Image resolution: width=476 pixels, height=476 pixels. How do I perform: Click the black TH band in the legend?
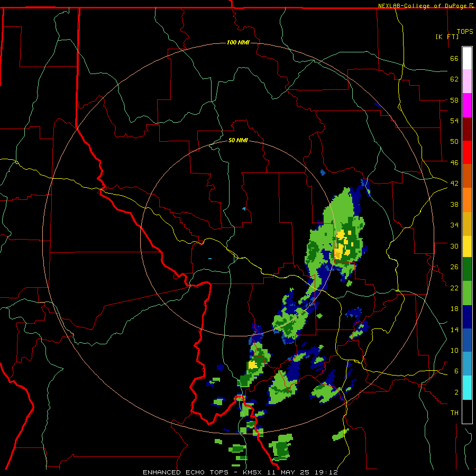tap(467, 411)
